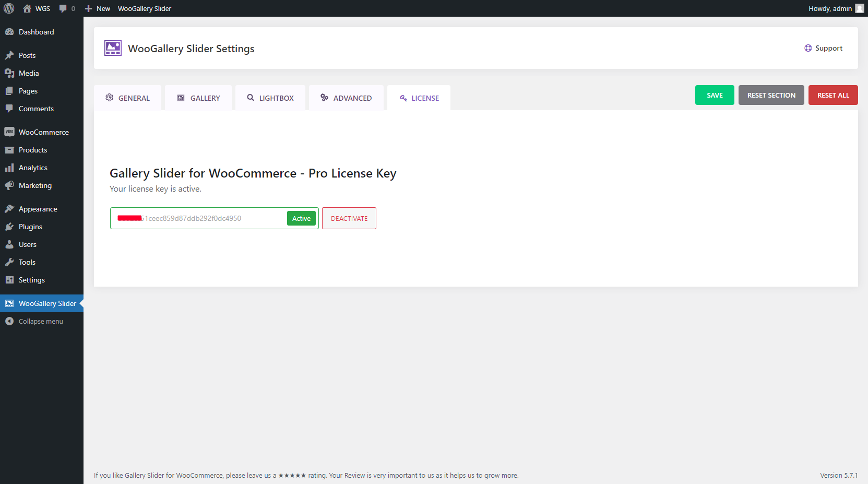Deactivate the license key

click(x=349, y=218)
